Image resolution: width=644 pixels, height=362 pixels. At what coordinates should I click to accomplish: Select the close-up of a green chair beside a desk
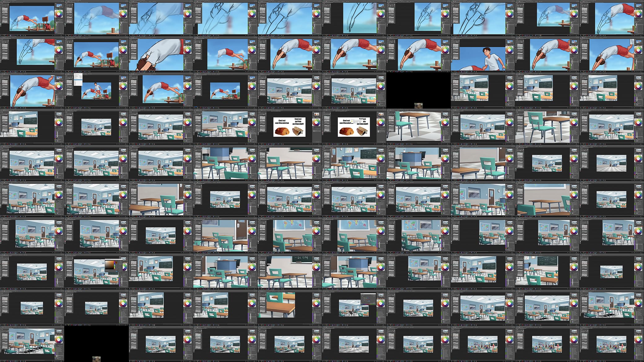point(547,126)
